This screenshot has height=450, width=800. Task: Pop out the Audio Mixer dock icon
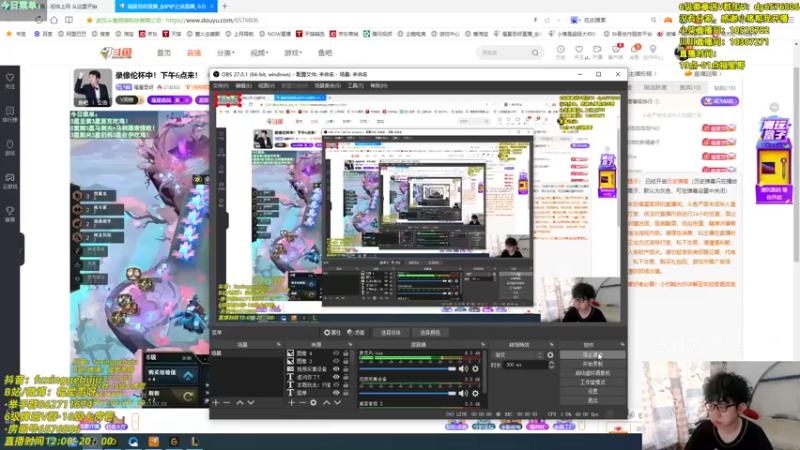(483, 345)
